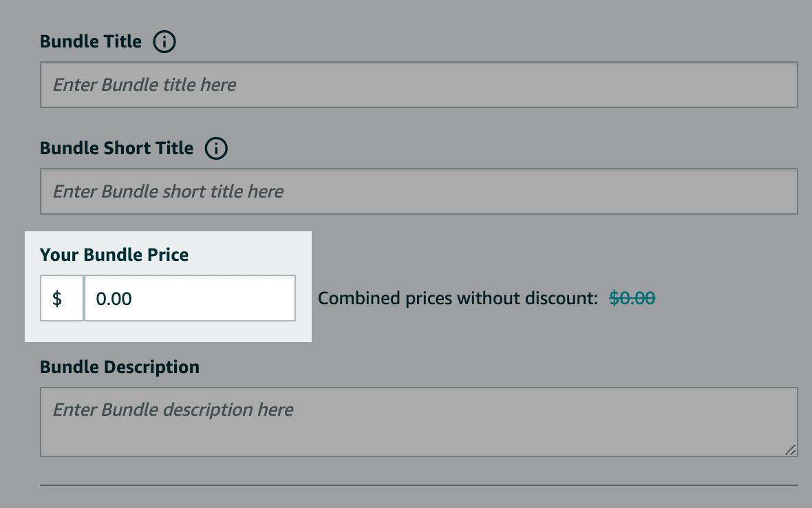The image size is (812, 508).
Task: Click the 'Bundle Short Title' label text
Action: pyautogui.click(x=116, y=148)
